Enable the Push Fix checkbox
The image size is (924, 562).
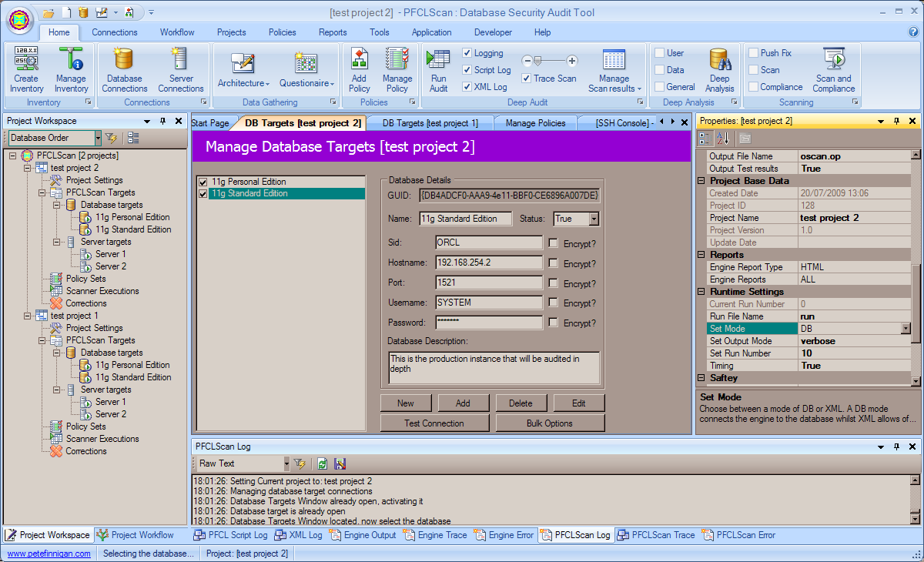pos(754,53)
